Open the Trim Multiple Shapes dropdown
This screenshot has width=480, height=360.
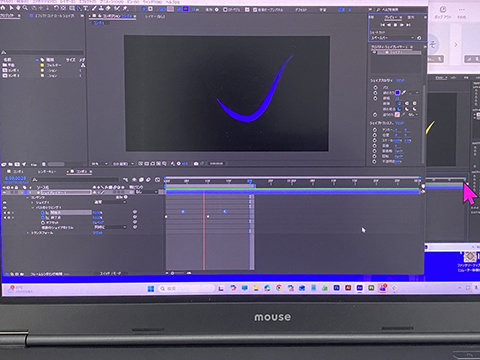[x=110, y=227]
